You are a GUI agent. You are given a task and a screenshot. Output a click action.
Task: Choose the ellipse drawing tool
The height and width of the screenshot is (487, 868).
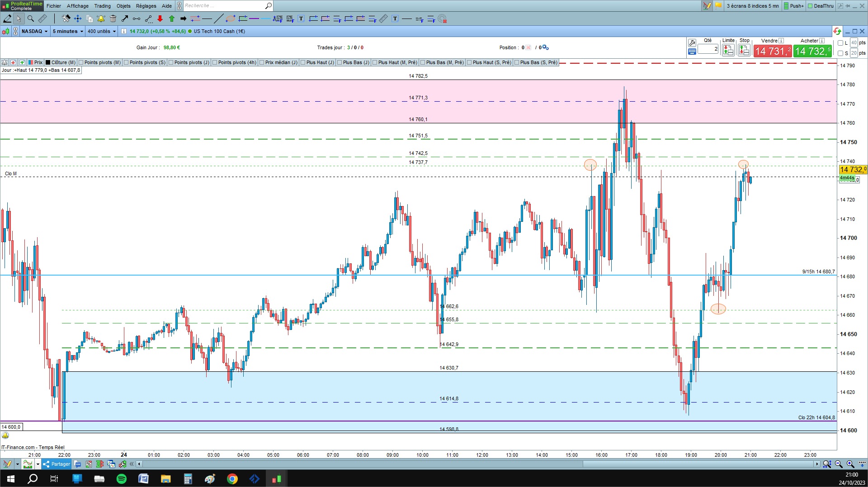(x=231, y=19)
